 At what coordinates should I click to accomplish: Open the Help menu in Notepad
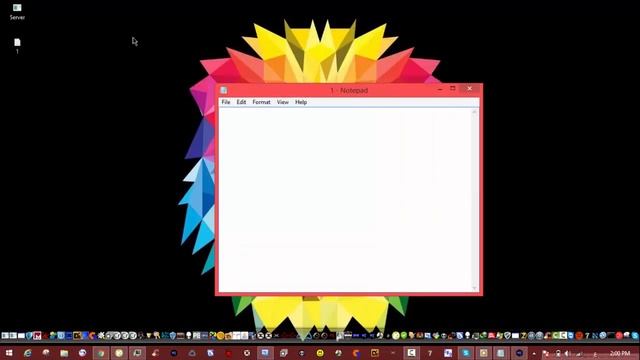301,102
